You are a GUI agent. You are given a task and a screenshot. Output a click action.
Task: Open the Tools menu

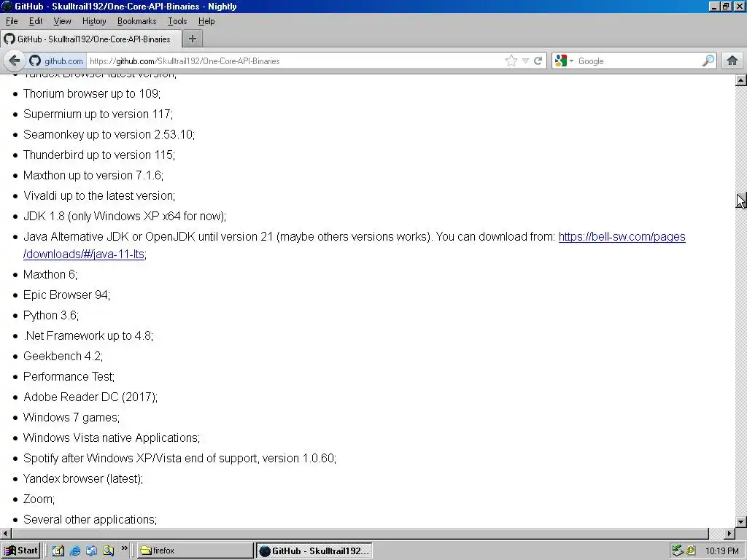pos(177,21)
